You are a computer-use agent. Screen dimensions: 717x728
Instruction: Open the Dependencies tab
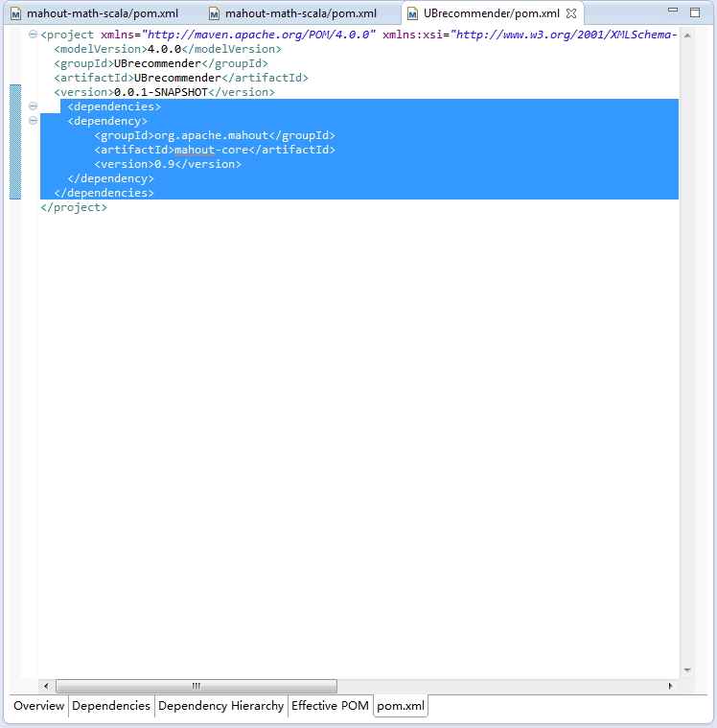click(111, 706)
